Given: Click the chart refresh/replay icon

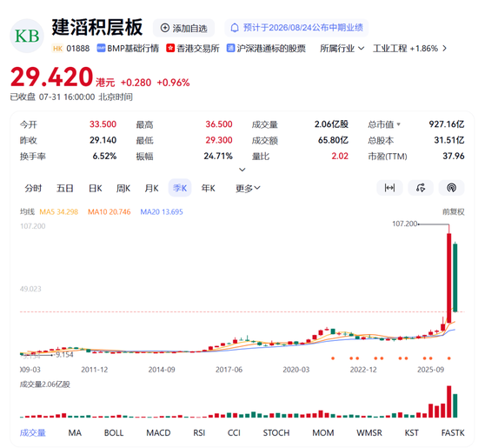Looking at the screenshot, I should point(421,188).
